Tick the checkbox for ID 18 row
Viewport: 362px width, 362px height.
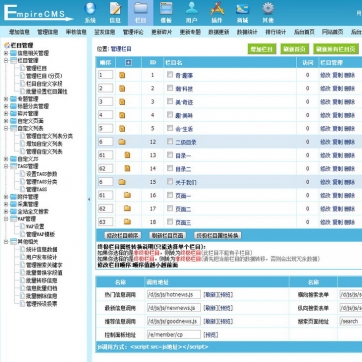170,222
